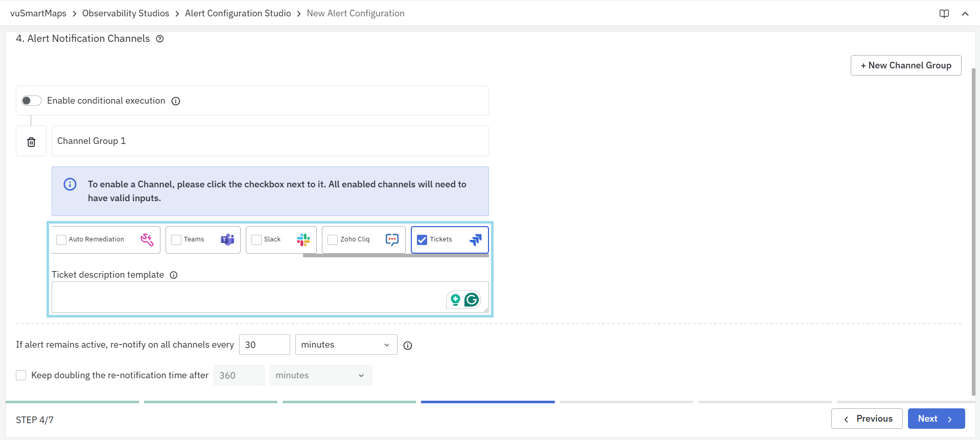The width and height of the screenshot is (980, 440).
Task: Click the lightbulb suggestion icon in textarea
Action: point(455,300)
